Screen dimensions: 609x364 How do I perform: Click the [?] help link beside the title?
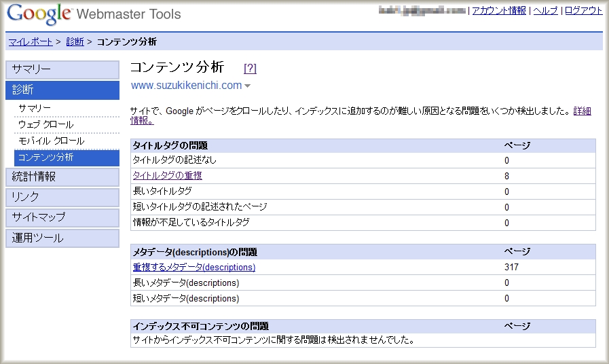250,69
